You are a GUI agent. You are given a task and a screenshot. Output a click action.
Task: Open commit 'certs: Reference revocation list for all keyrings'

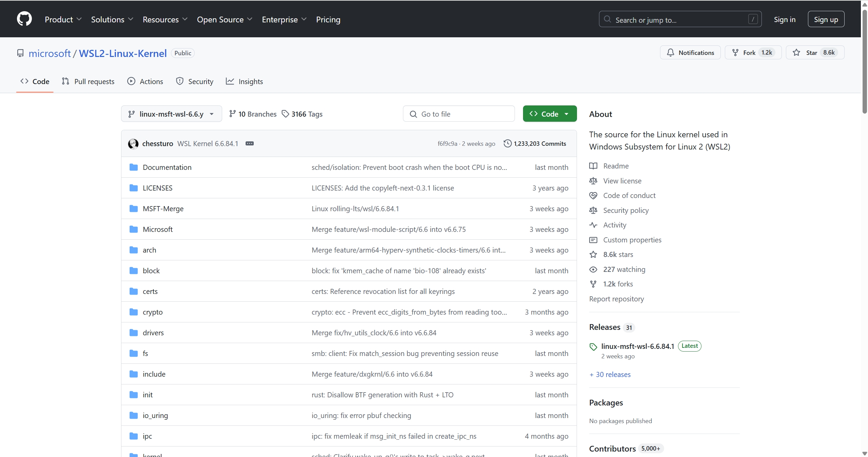[383, 291]
